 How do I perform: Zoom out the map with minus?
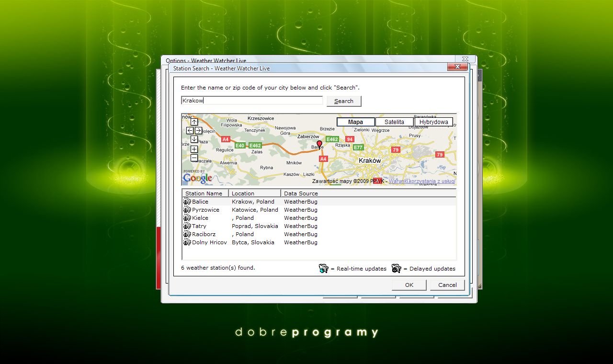click(x=194, y=158)
